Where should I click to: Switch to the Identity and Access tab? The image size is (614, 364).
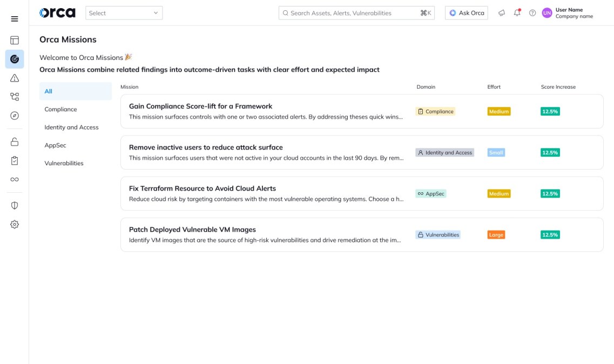click(x=71, y=127)
